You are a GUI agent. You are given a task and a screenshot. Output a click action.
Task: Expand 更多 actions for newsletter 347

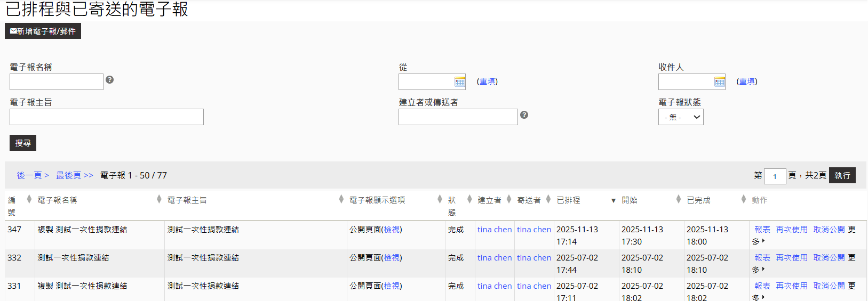pos(758,241)
